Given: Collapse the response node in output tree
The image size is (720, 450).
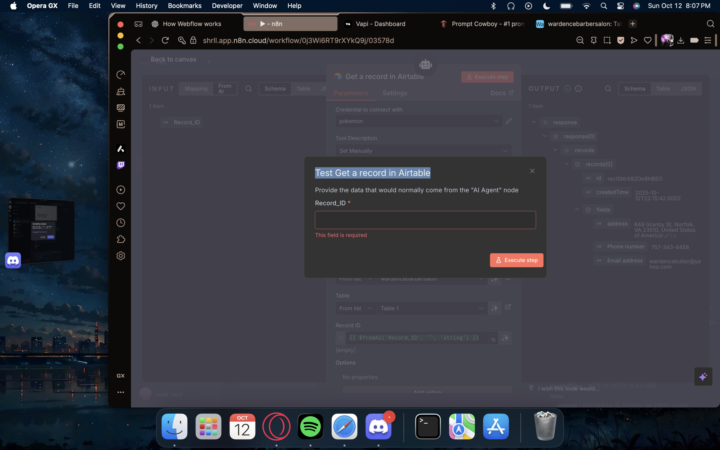Looking at the screenshot, I should coord(534,122).
